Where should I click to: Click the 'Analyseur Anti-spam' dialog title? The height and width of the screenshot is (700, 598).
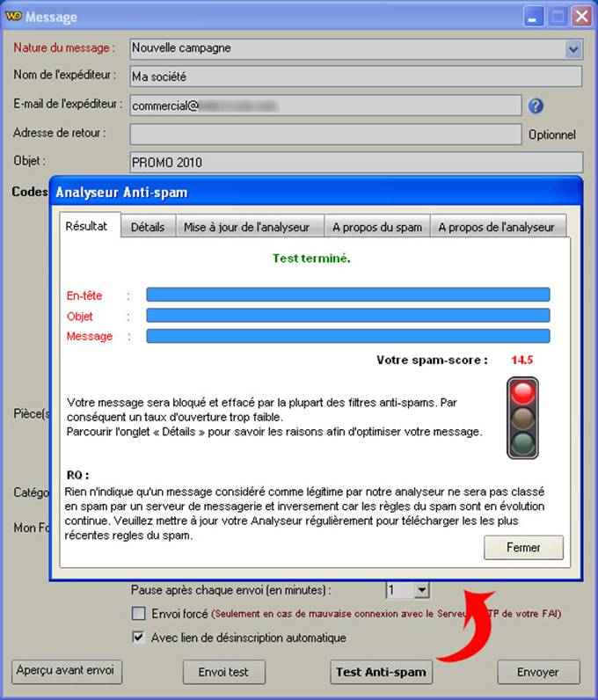[x=121, y=193]
